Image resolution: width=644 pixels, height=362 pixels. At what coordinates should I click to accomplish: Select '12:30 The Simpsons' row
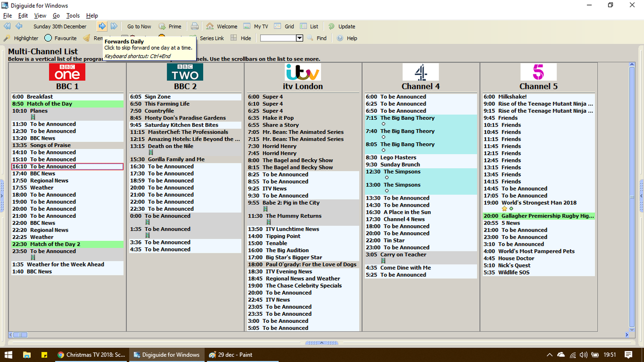421,174
